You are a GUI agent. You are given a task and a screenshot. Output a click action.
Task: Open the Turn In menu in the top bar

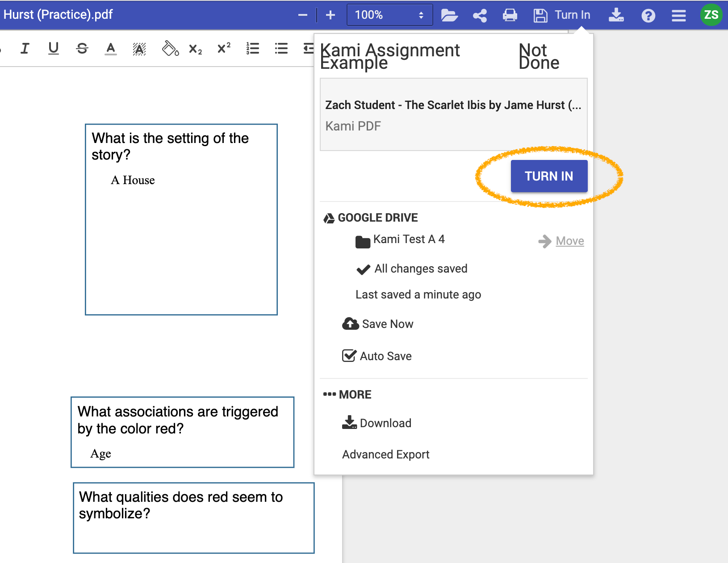[x=572, y=15]
